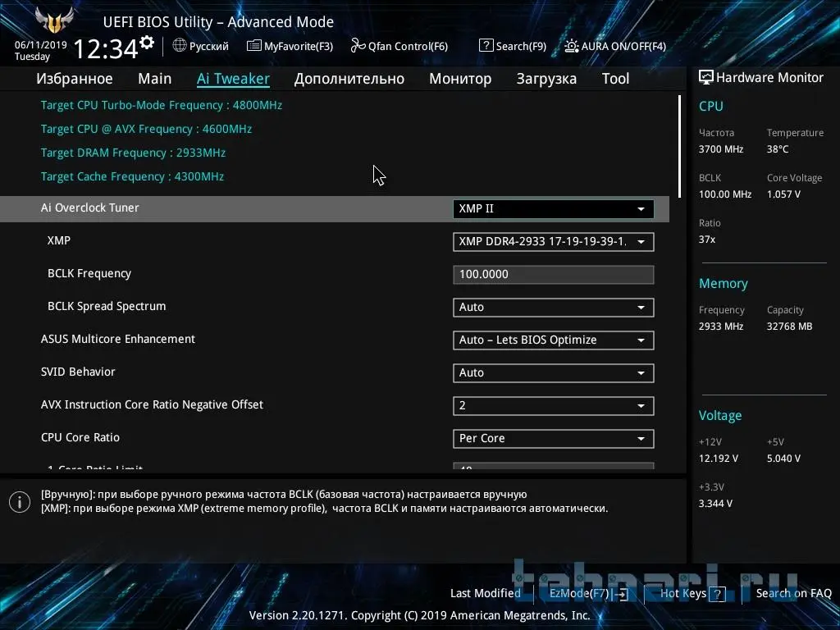Click the +3.3V 3.344 V reading
840x630 pixels.
(x=715, y=504)
